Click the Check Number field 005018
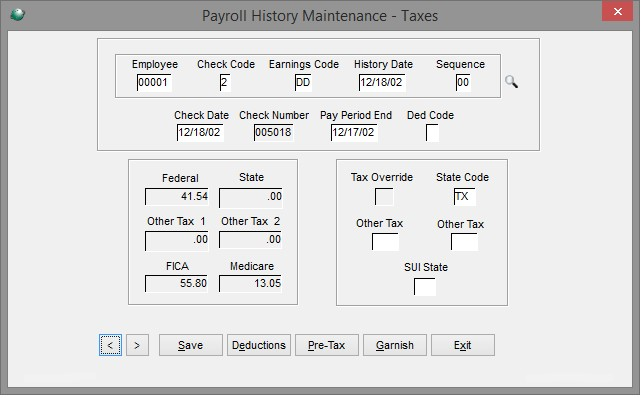 click(x=274, y=133)
